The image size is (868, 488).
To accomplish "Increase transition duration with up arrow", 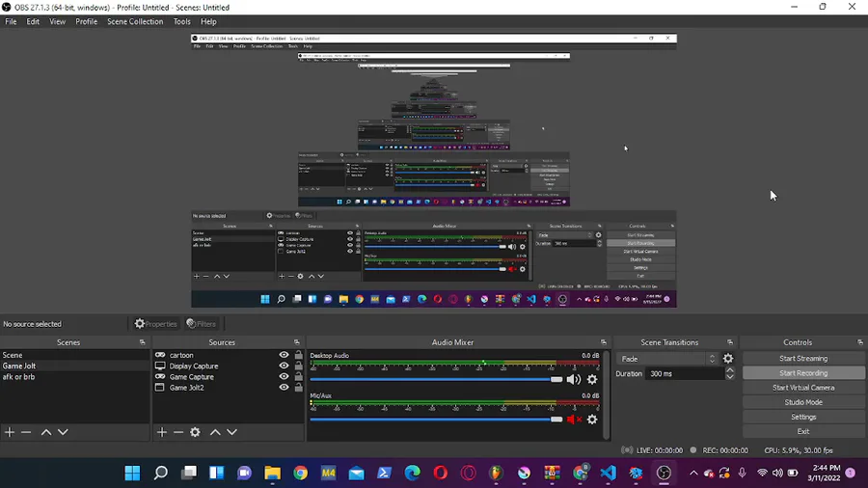I will 730,370.
